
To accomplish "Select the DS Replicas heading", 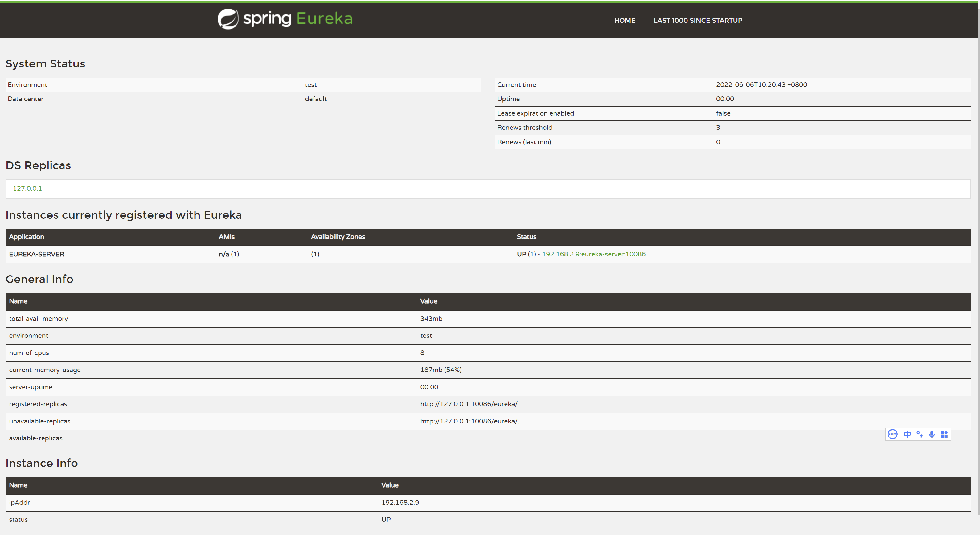I will click(38, 165).
